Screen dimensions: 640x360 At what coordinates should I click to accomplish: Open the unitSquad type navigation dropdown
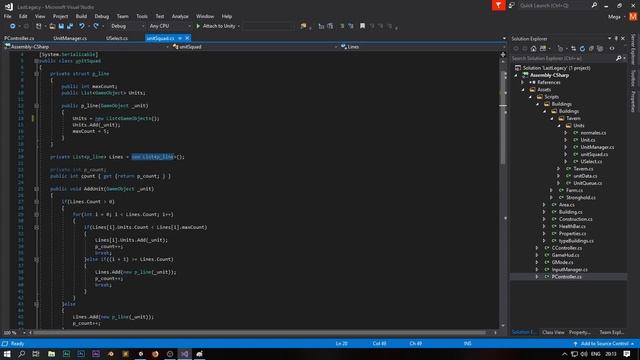tap(255, 47)
